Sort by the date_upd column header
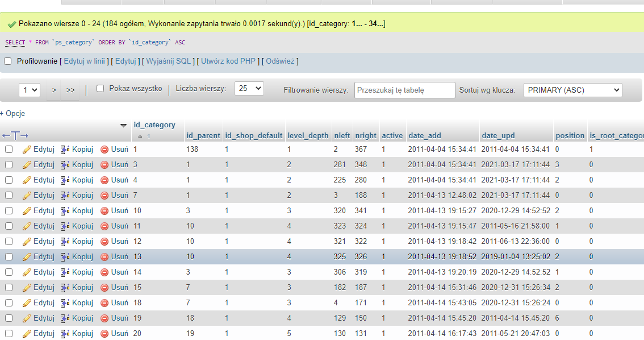The width and height of the screenshot is (644, 340). point(498,136)
